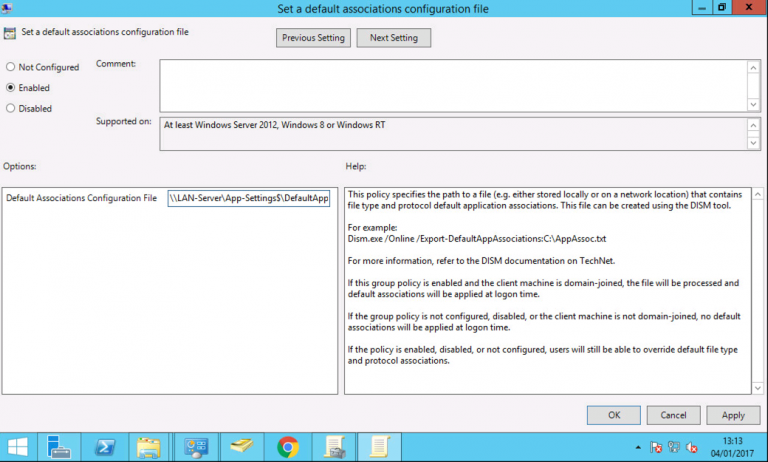Launch Google Chrome from the taskbar

click(288, 447)
